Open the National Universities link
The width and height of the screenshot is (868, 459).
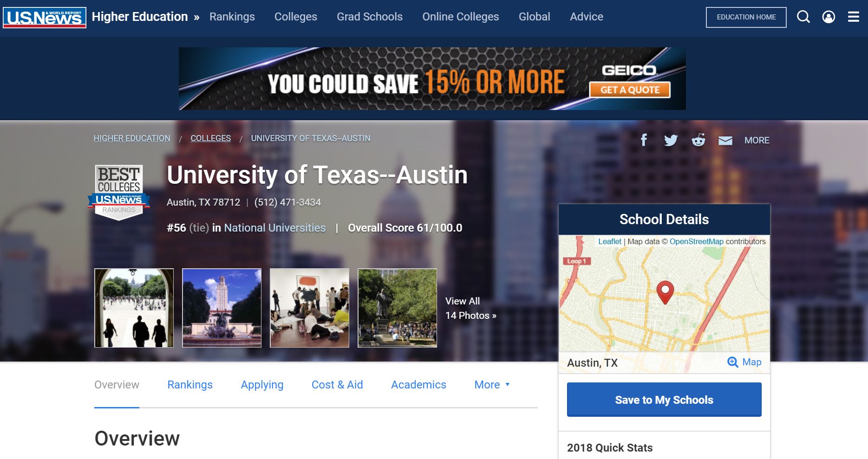point(275,228)
